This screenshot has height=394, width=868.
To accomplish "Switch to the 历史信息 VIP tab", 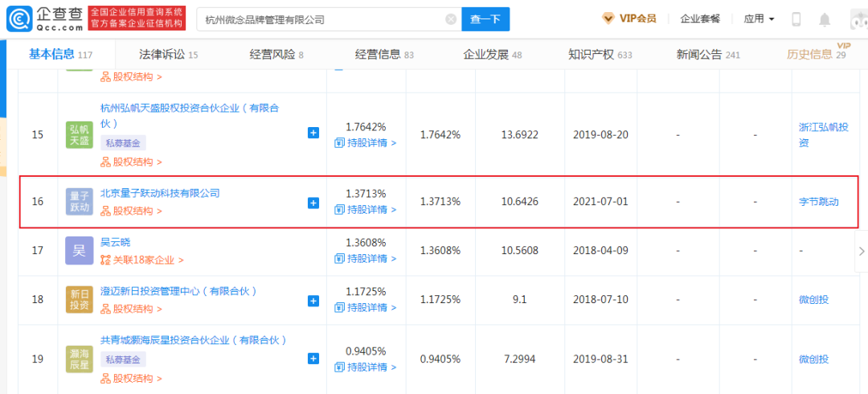I will pos(817,54).
